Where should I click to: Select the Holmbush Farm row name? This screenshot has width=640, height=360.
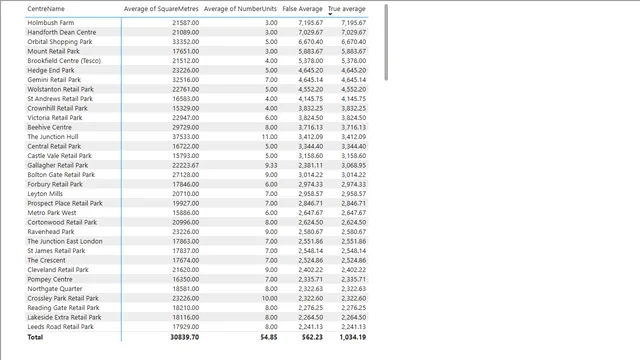tap(51, 22)
